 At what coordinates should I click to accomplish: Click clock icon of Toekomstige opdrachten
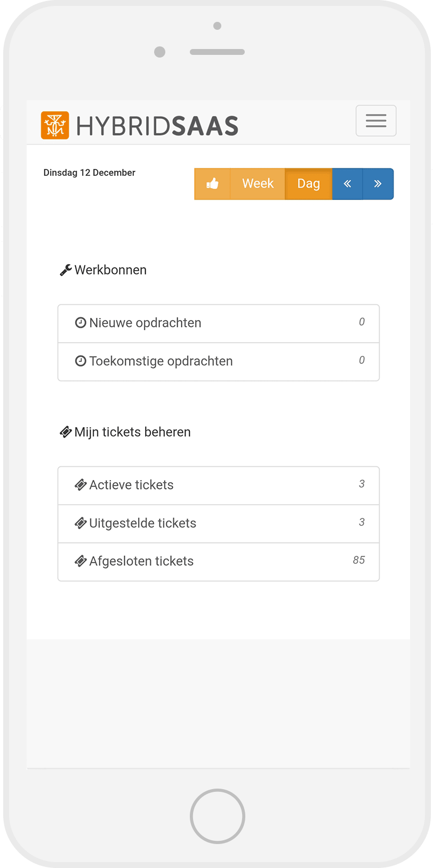pyautogui.click(x=81, y=361)
